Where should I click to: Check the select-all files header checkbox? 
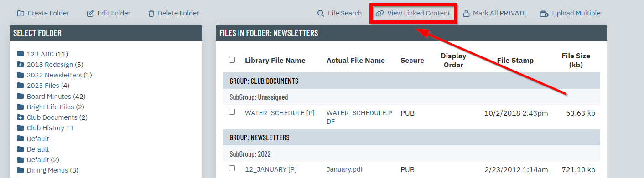[x=232, y=60]
